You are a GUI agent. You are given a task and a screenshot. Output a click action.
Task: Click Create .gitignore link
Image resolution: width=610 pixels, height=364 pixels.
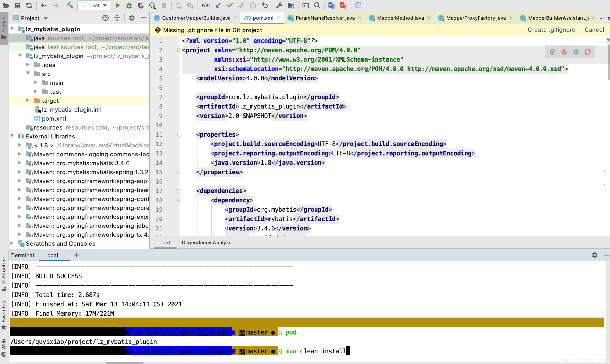click(551, 30)
